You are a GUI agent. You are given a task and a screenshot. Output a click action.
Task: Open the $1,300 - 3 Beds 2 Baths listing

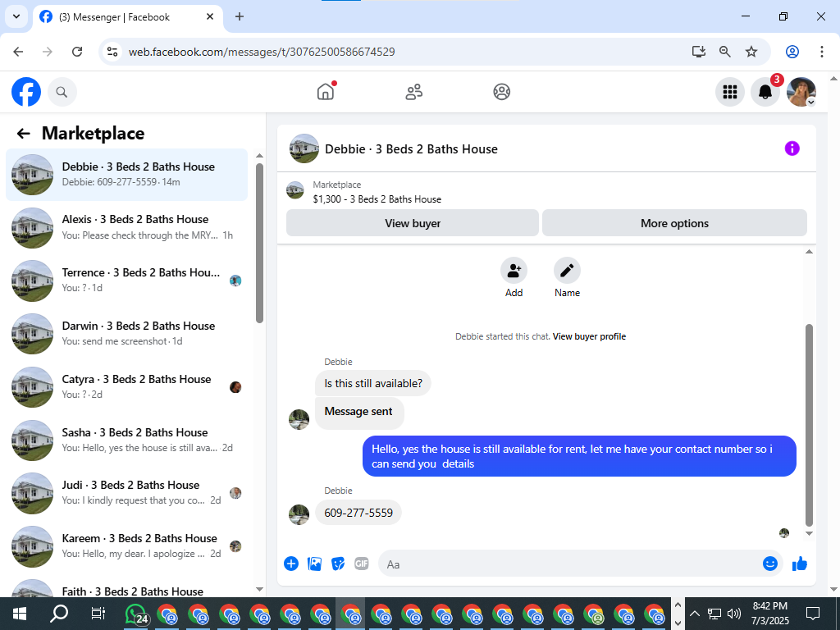coord(377,199)
